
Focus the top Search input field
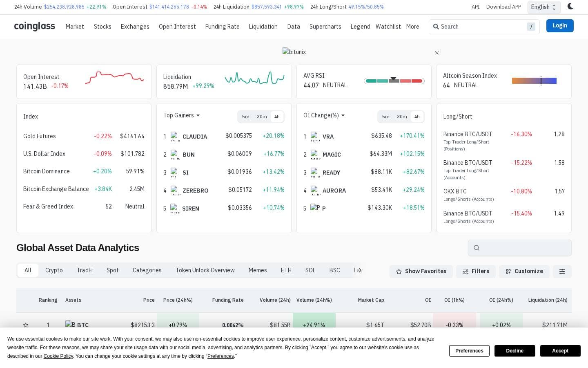pyautogui.click(x=484, y=27)
